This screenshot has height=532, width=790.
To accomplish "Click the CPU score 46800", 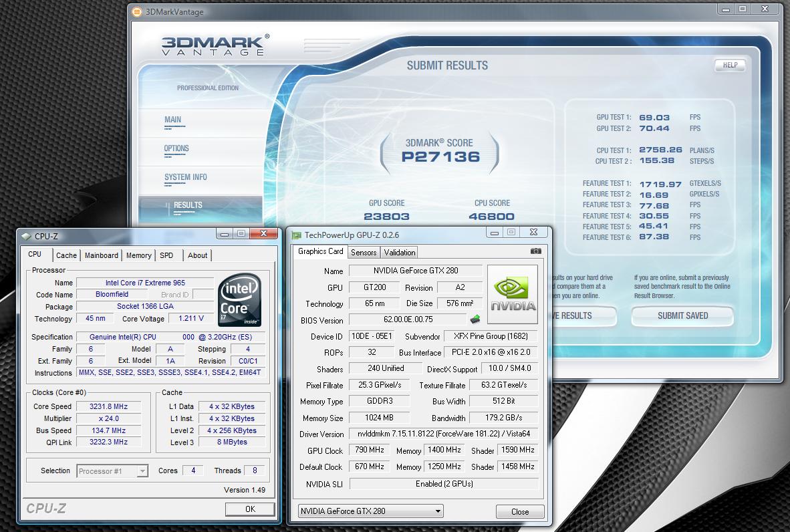I will click(x=491, y=217).
